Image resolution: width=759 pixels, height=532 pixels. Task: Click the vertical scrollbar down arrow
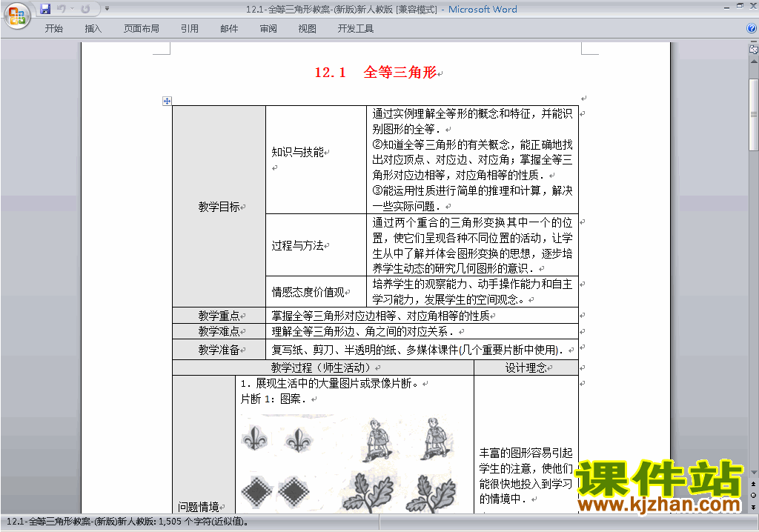pyautogui.click(x=753, y=472)
